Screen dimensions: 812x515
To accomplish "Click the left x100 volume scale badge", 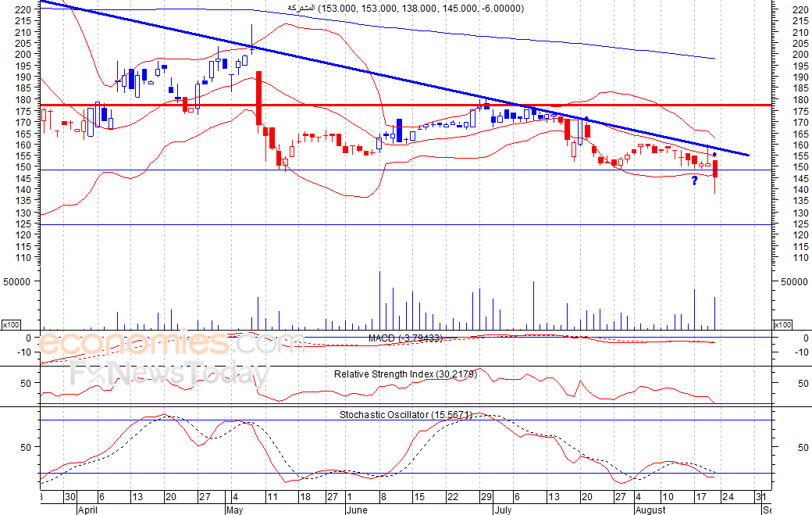I will 11,324.
